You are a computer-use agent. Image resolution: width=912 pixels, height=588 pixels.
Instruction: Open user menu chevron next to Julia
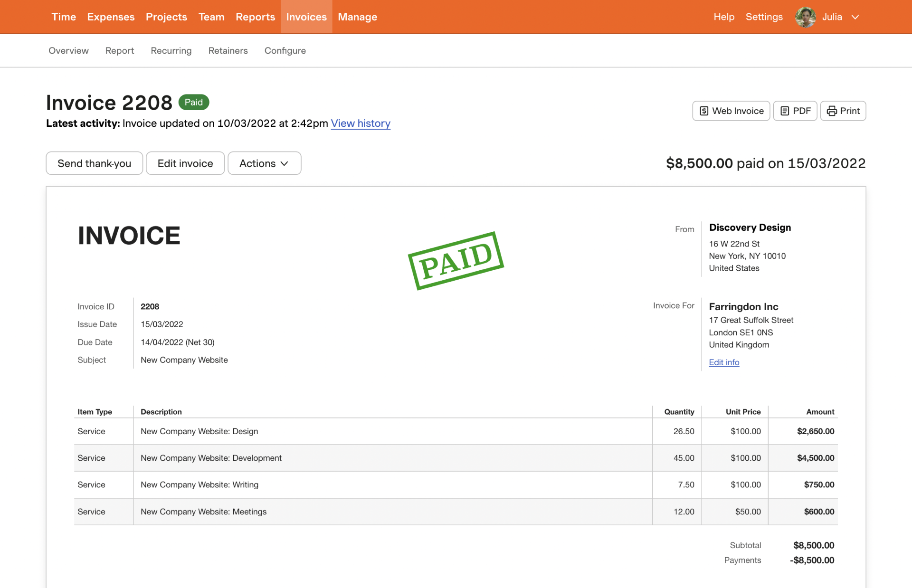tap(855, 17)
